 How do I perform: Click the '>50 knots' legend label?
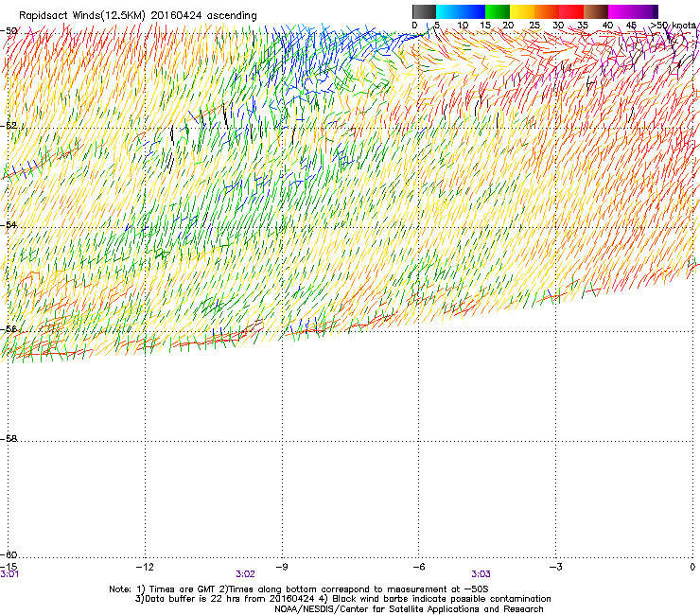[673, 26]
